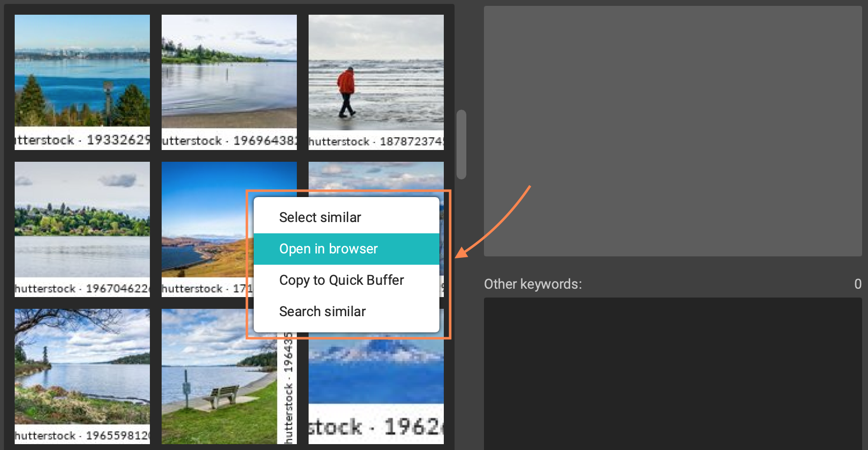Click the Other keywords count '0'
The width and height of the screenshot is (868, 450).
[x=858, y=284]
